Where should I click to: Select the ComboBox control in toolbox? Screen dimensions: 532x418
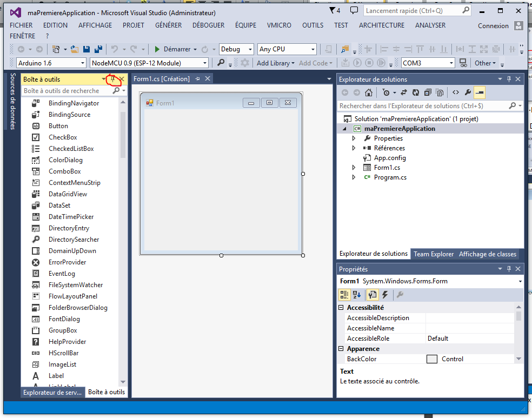coord(64,171)
